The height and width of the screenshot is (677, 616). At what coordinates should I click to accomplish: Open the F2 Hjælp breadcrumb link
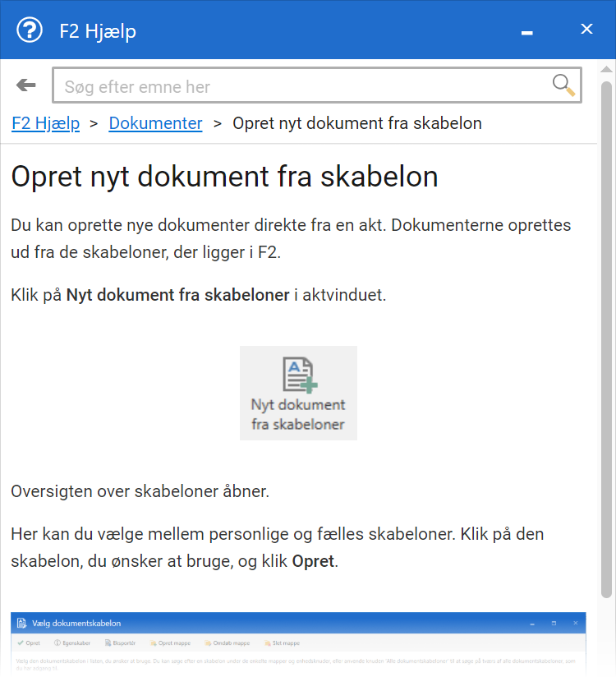pos(45,123)
